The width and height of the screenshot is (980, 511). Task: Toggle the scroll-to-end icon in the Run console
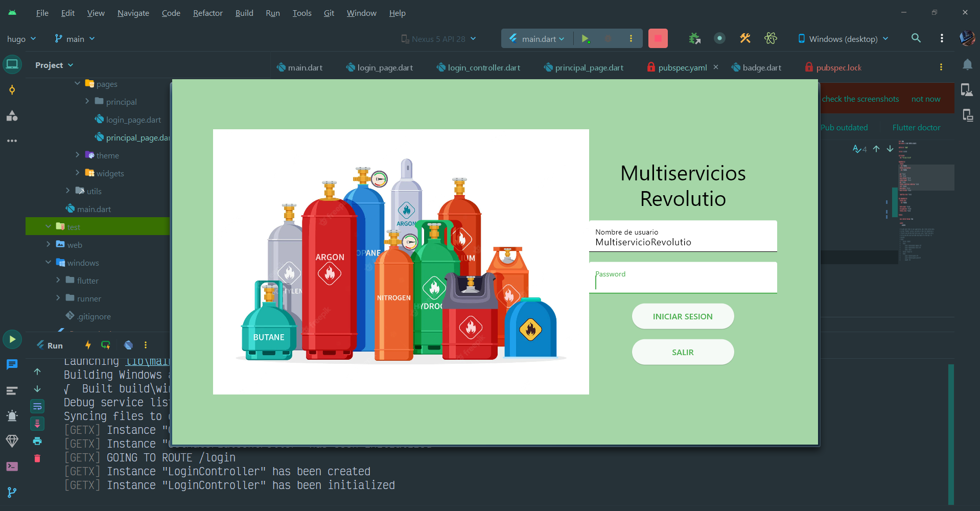pos(37,424)
